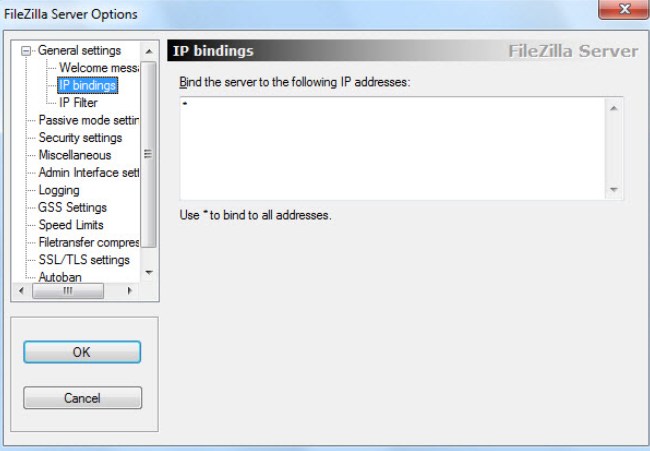
Task: Select Autoban in the tree
Action: 60,277
